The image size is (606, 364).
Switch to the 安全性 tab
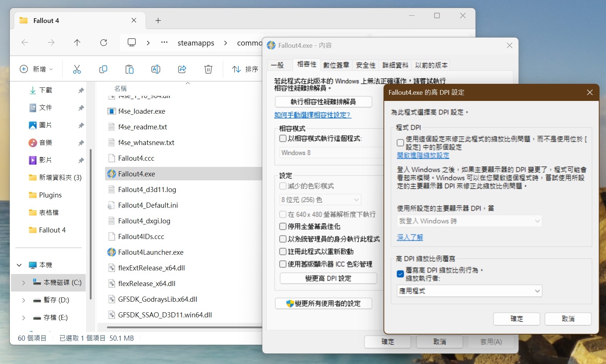[x=366, y=65]
